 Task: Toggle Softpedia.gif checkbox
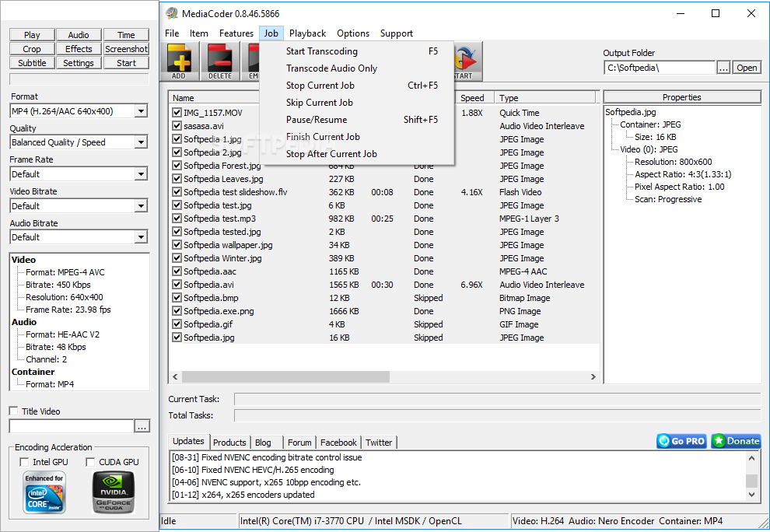(177, 324)
